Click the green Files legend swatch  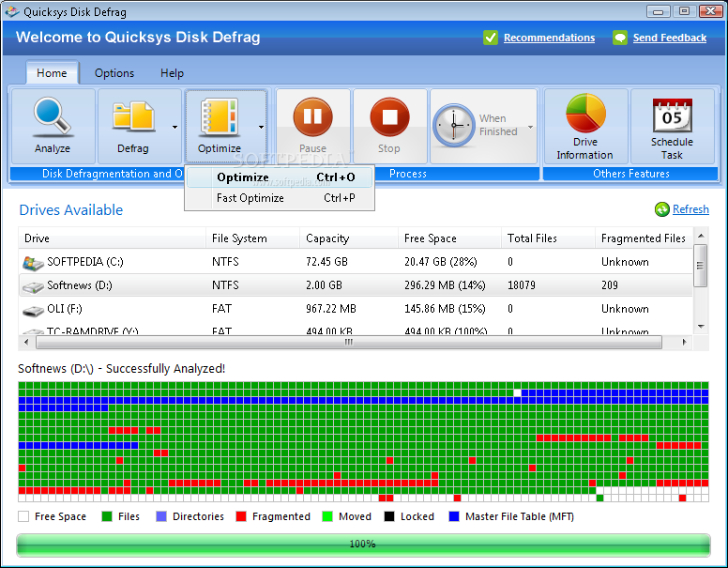107,516
